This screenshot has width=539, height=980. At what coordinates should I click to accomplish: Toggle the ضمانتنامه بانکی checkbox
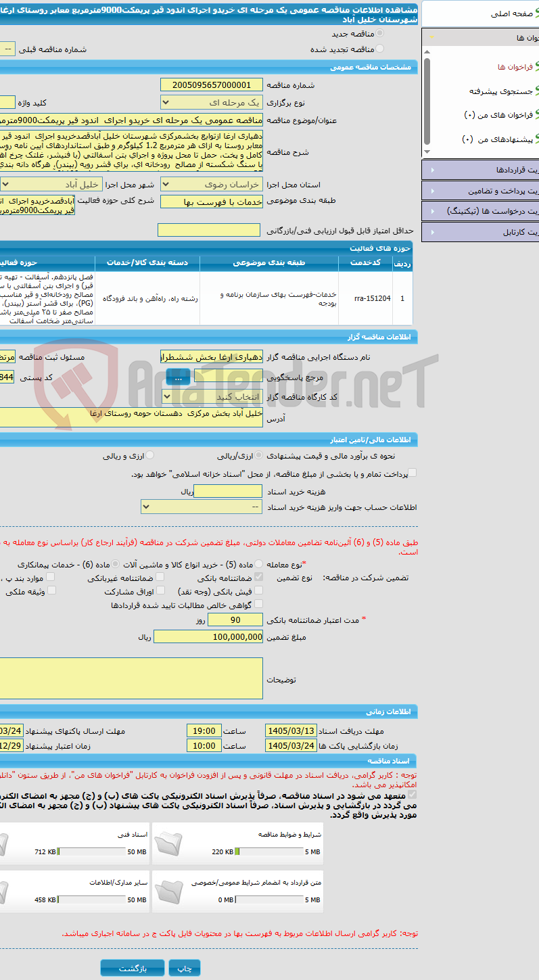coord(258,578)
